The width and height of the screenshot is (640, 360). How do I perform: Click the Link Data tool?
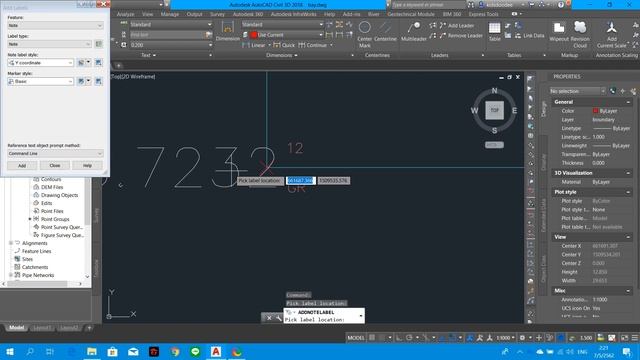[x=529, y=36]
